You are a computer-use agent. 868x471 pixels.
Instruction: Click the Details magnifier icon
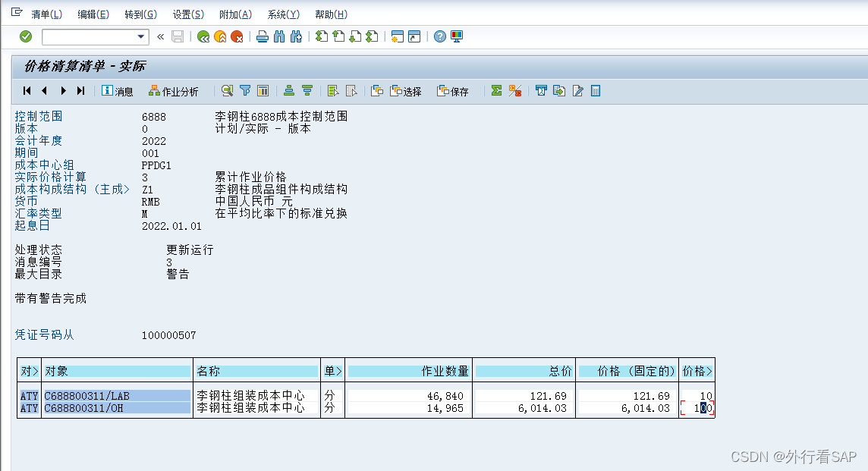(227, 91)
